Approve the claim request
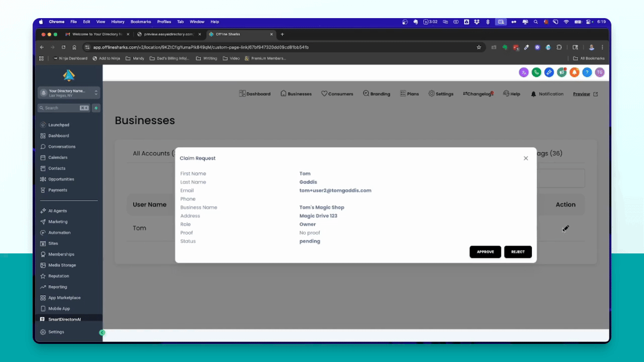 point(485,252)
